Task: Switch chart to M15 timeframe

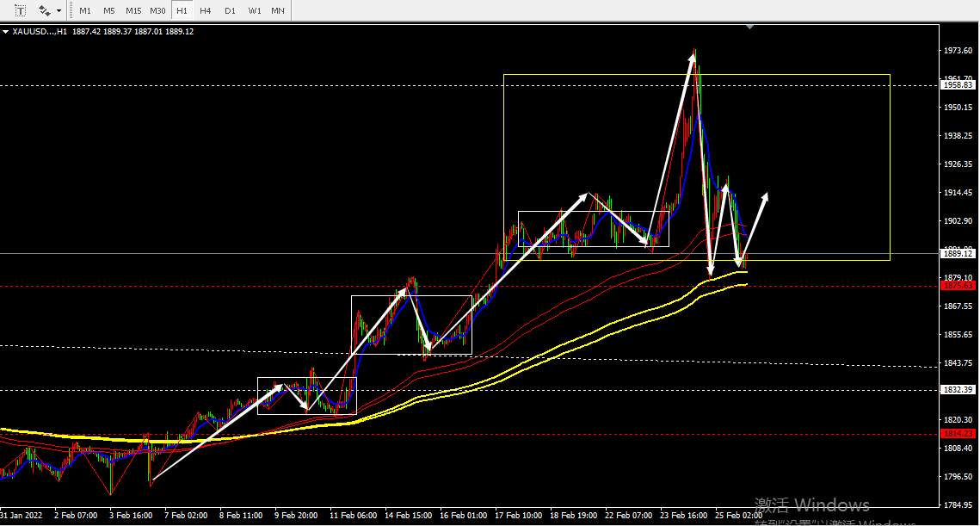Action: pyautogui.click(x=133, y=10)
